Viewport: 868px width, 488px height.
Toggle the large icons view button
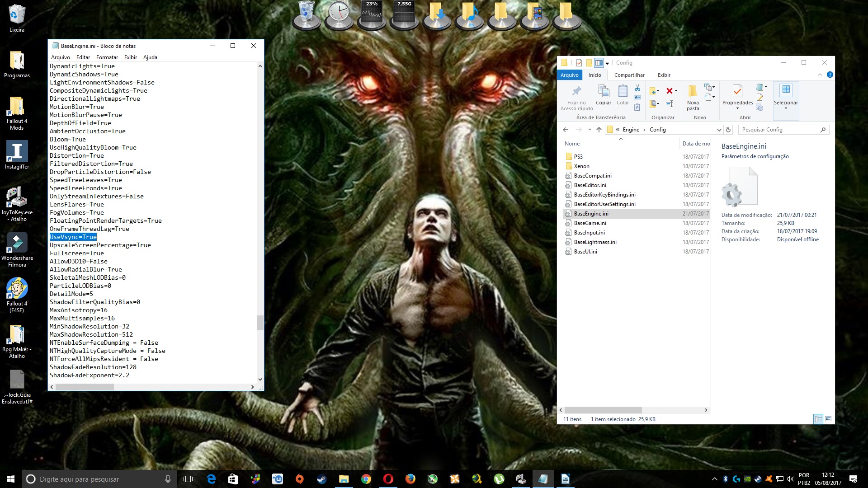click(828, 419)
